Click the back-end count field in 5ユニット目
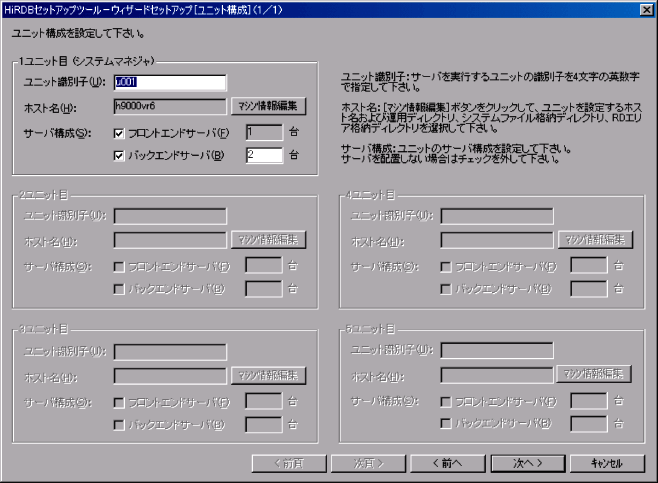 point(589,424)
